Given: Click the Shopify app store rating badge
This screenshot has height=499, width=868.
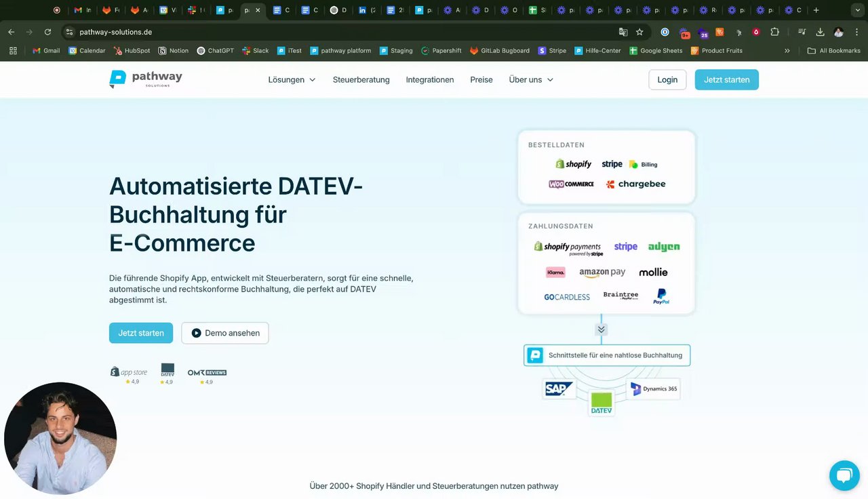Looking at the screenshot, I should pos(129,375).
